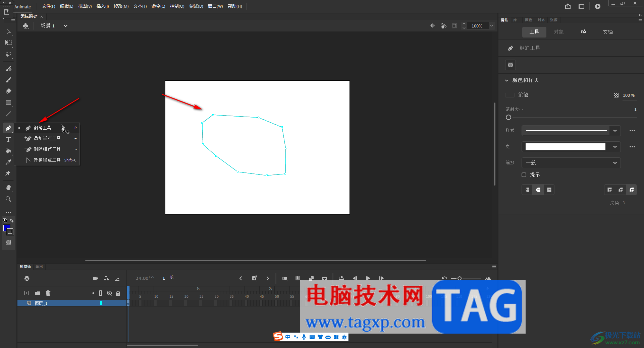Viewport: 644px width, 348px height.
Task: Open the Properties panel options menu
Action: click(640, 20)
